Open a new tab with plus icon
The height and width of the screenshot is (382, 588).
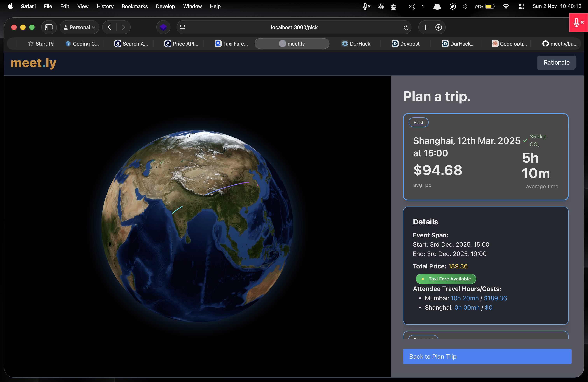(x=425, y=27)
